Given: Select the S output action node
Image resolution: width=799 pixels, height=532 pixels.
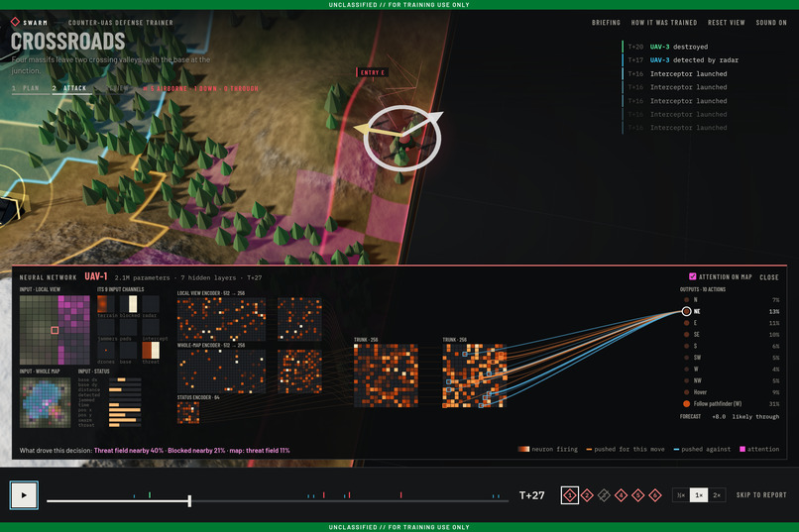Looking at the screenshot, I should [x=686, y=346].
